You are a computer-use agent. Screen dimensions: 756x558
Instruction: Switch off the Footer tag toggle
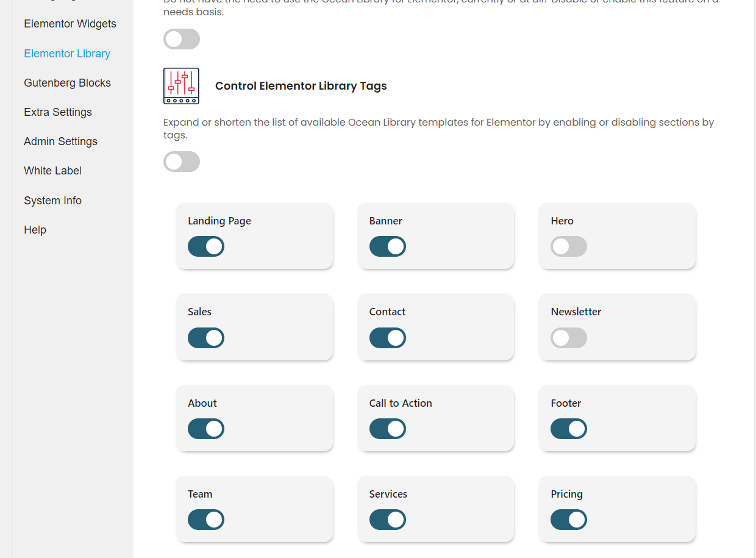[569, 429]
